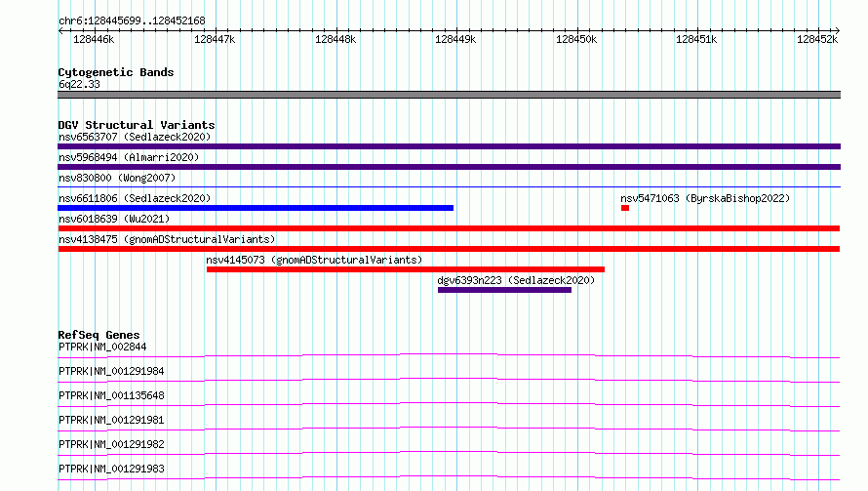Click the magenta intron line under PTPRK|NM_002844
The height and width of the screenshot is (491, 868).
(x=449, y=355)
